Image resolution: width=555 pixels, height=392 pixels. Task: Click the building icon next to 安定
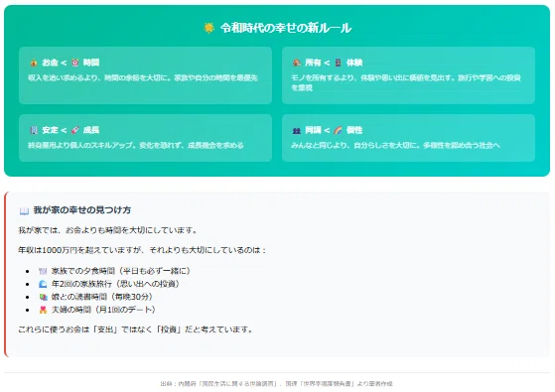(34, 130)
